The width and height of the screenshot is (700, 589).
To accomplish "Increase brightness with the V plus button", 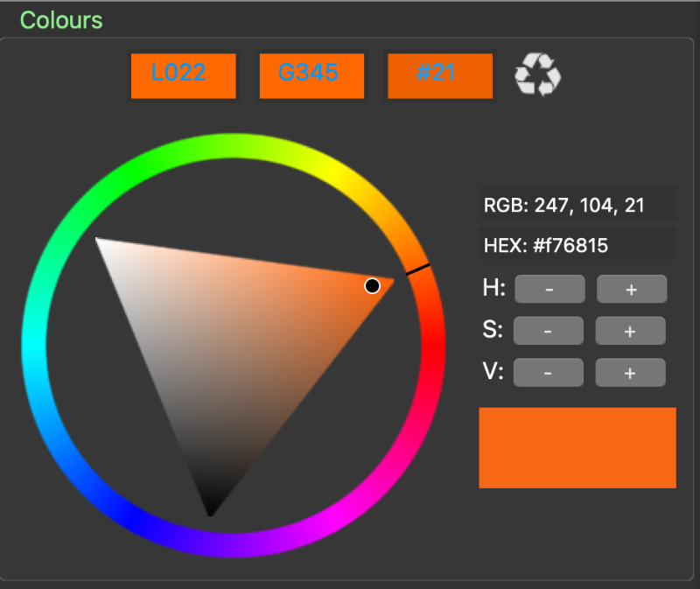I will tap(630, 373).
